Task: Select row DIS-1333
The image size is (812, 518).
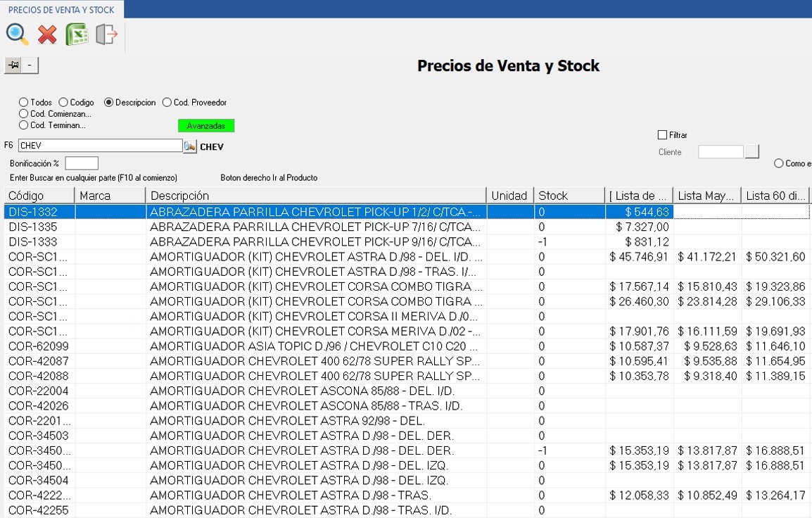Action: 407,242
